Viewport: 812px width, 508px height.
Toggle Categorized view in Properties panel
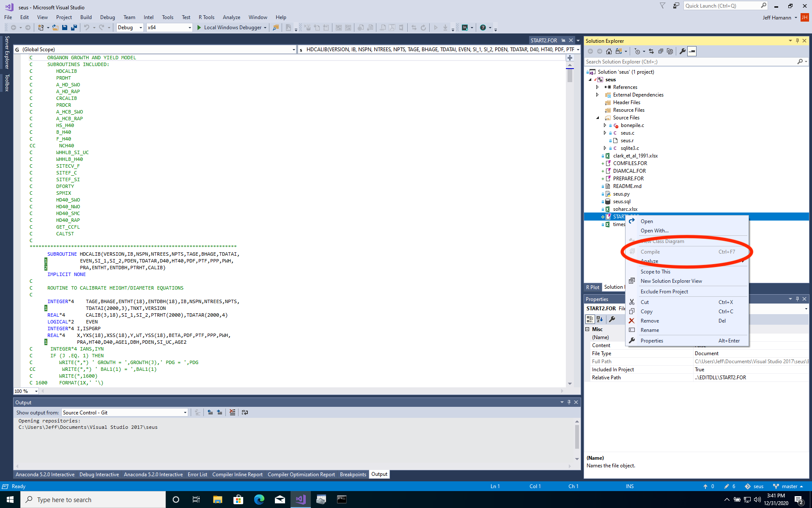(590, 319)
